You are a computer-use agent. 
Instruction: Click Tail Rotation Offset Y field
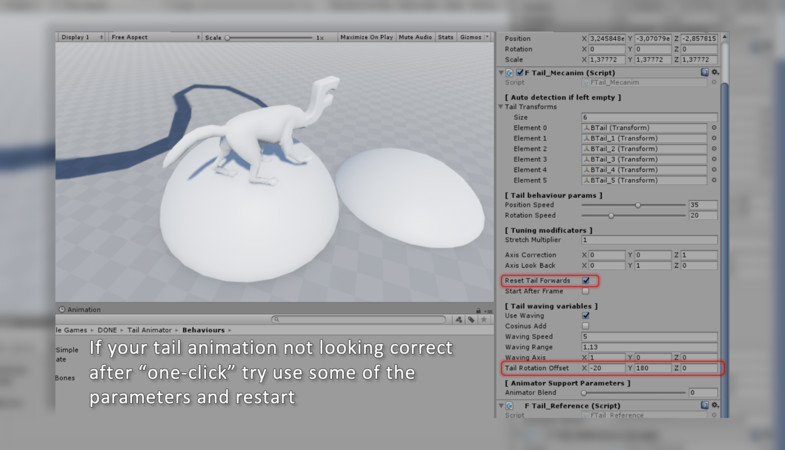click(653, 368)
